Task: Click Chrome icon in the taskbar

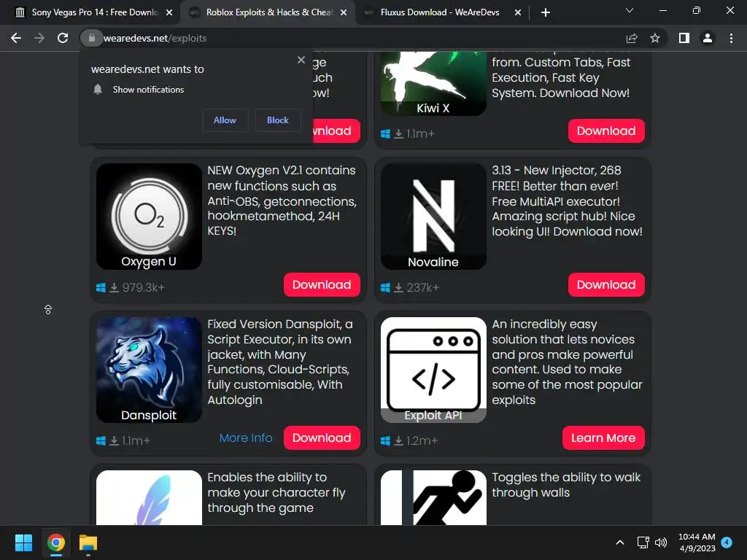Action: click(55, 542)
